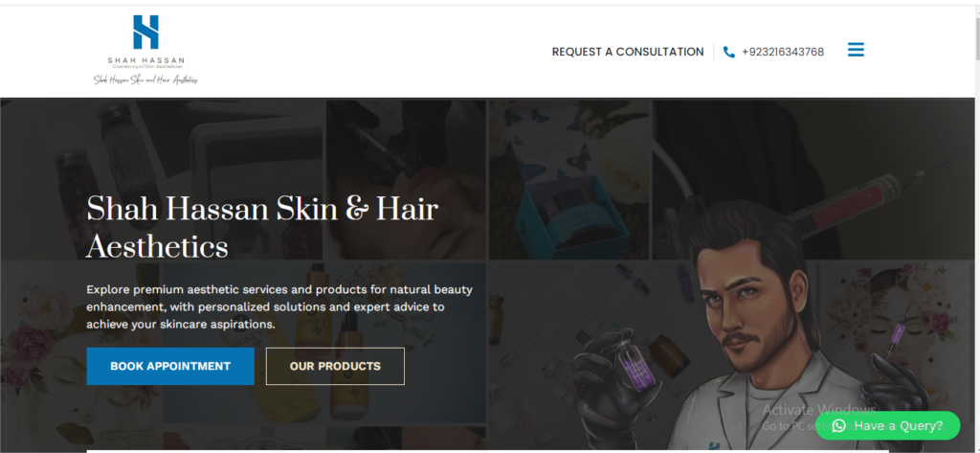This screenshot has height=453, width=980.
Task: Click the WhatsApp icon in green bubble
Action: (838, 425)
